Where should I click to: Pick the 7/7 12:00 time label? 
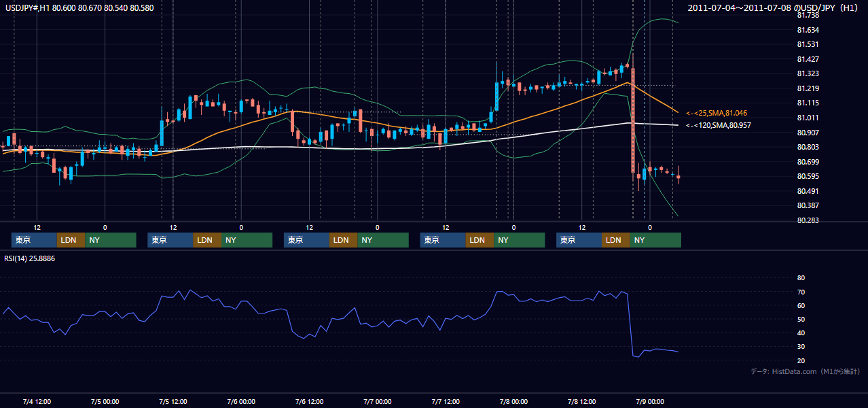pyautogui.click(x=445, y=401)
